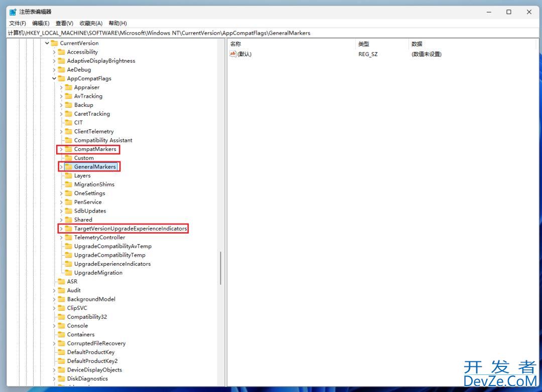Minimize the Registry Editor window
Screen dimensions: 542x392
pyautogui.click(x=489, y=12)
